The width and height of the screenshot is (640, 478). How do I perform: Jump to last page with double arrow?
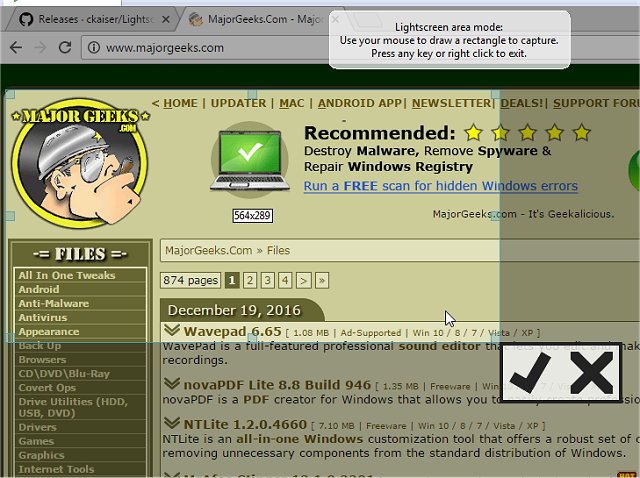tap(322, 280)
